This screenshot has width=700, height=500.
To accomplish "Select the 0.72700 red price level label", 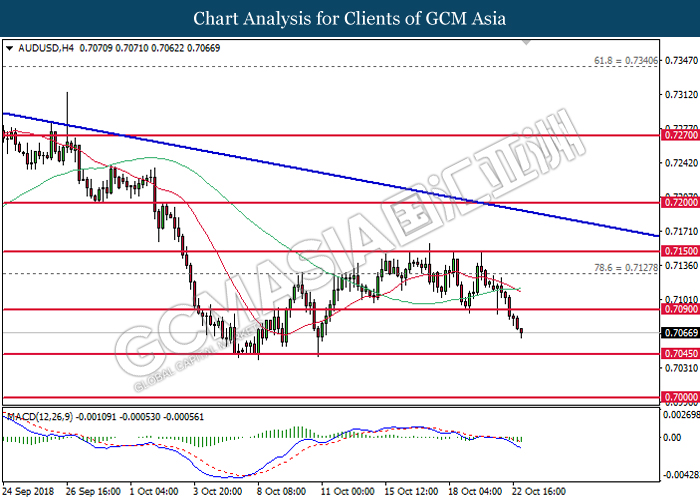I will pyautogui.click(x=680, y=135).
